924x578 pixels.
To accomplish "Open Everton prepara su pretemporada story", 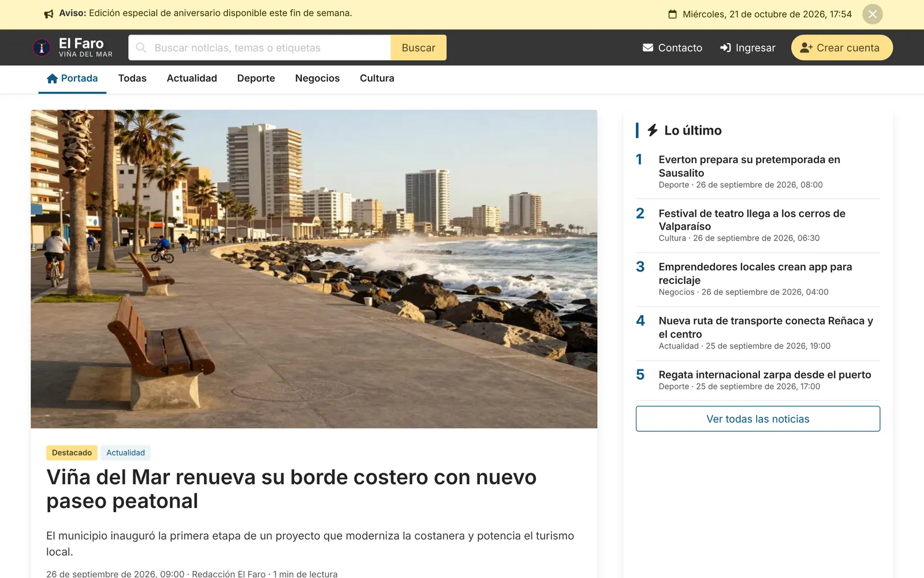I will click(749, 166).
